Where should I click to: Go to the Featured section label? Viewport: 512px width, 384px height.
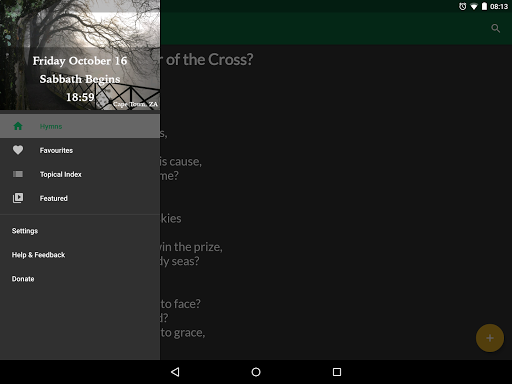click(54, 198)
